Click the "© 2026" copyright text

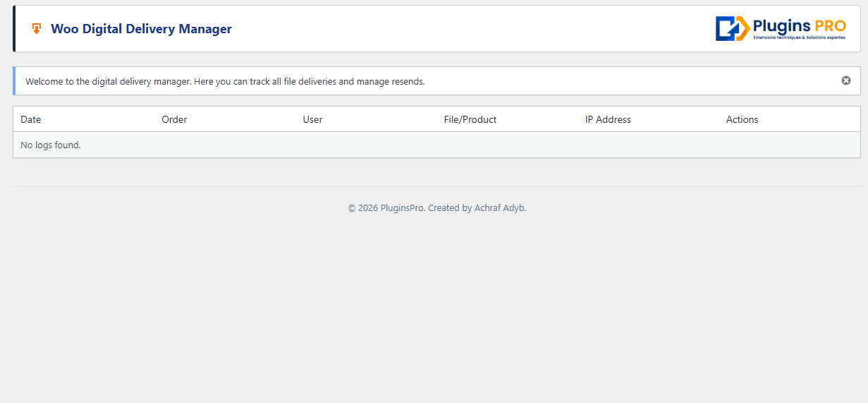coord(362,208)
